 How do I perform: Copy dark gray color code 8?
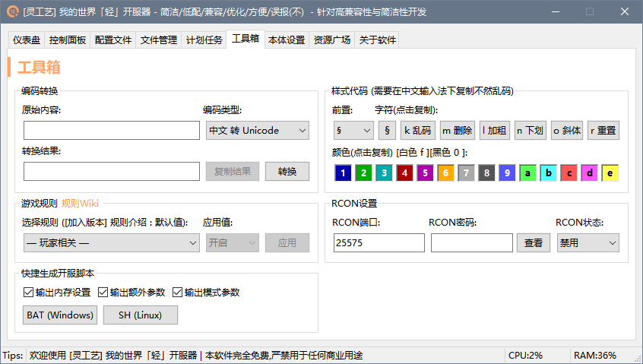pos(486,173)
